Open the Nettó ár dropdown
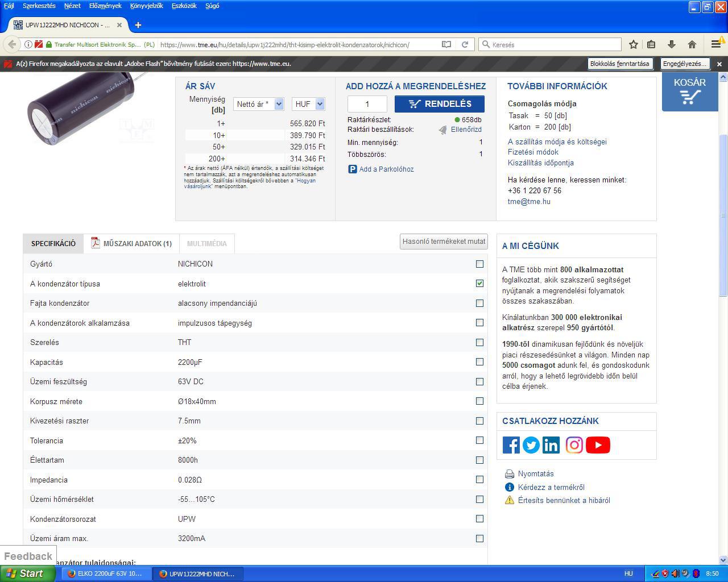The image size is (728, 582). 259,104
